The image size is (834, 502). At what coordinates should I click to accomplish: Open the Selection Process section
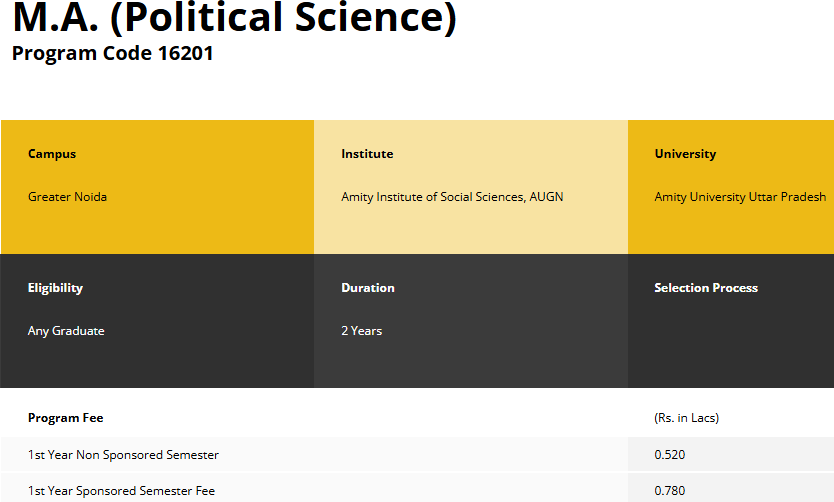tap(706, 288)
